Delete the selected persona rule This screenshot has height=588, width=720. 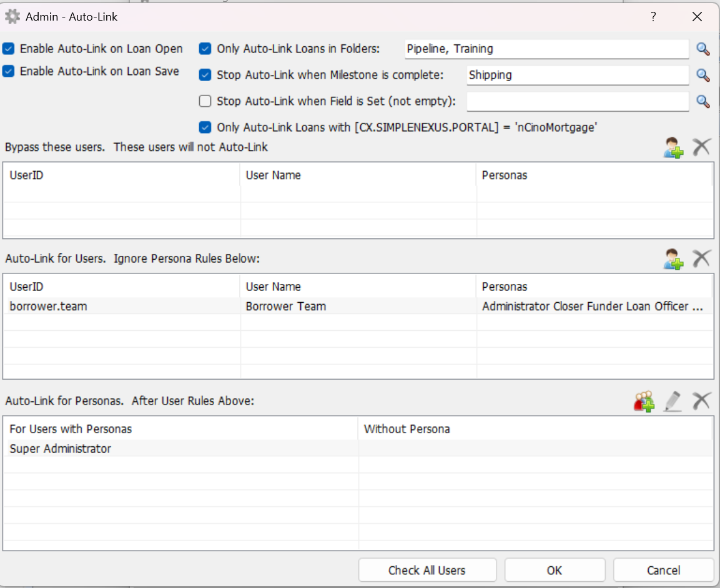(x=702, y=401)
